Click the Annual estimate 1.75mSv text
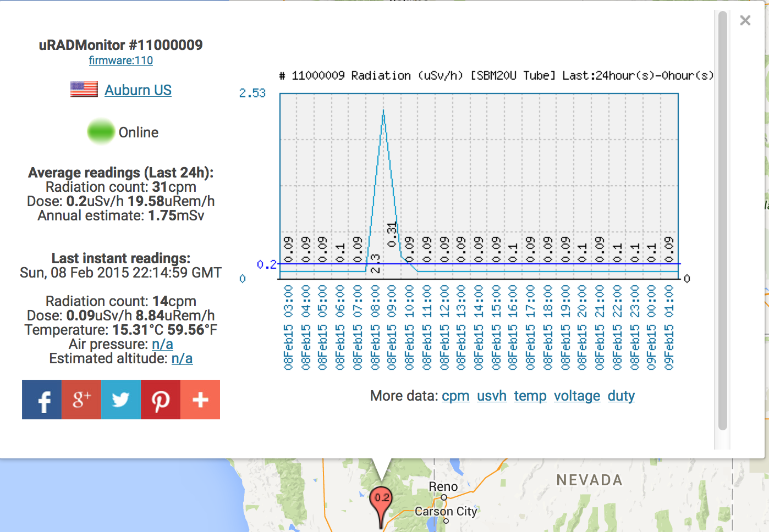 pyautogui.click(x=121, y=215)
